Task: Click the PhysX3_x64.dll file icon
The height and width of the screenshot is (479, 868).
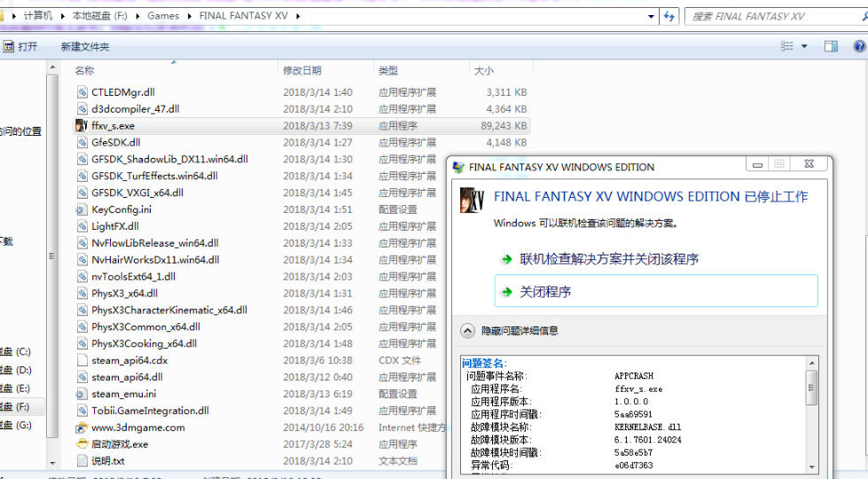Action: (x=82, y=294)
